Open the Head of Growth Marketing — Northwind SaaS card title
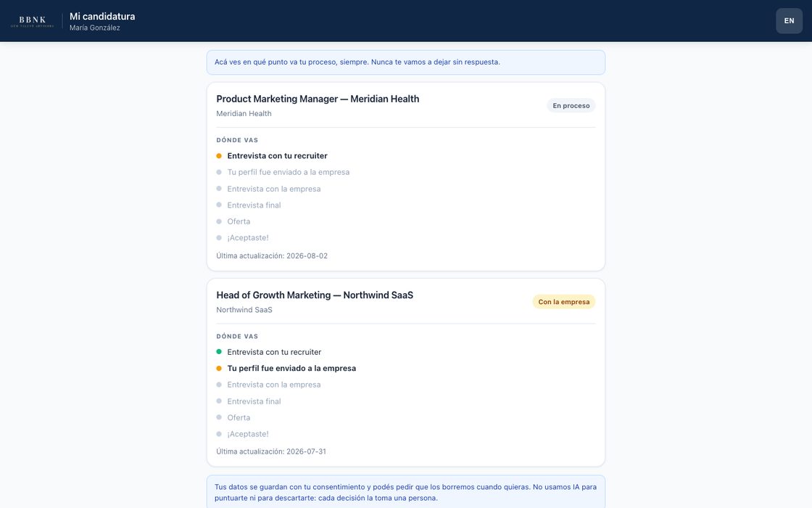Screen dimensions: 812x508 click(315, 295)
